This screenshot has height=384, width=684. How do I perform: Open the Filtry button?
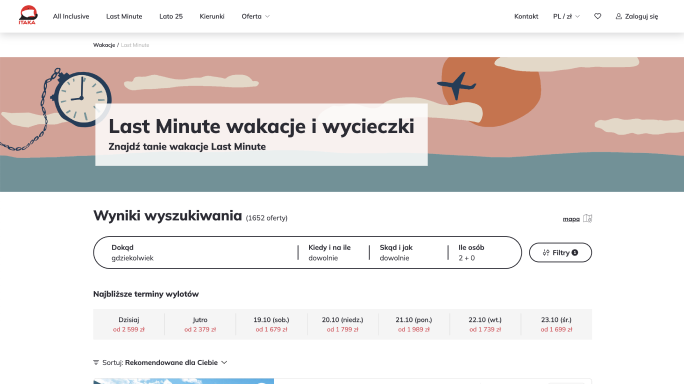click(561, 253)
